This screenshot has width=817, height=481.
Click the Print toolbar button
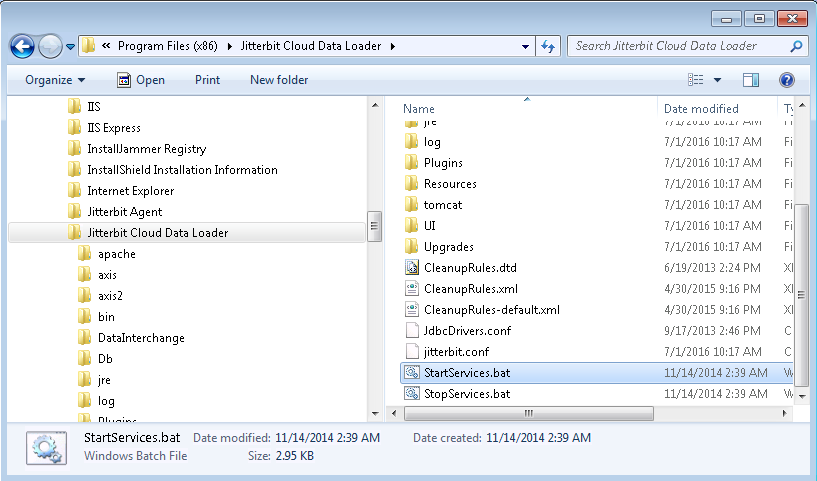click(207, 80)
